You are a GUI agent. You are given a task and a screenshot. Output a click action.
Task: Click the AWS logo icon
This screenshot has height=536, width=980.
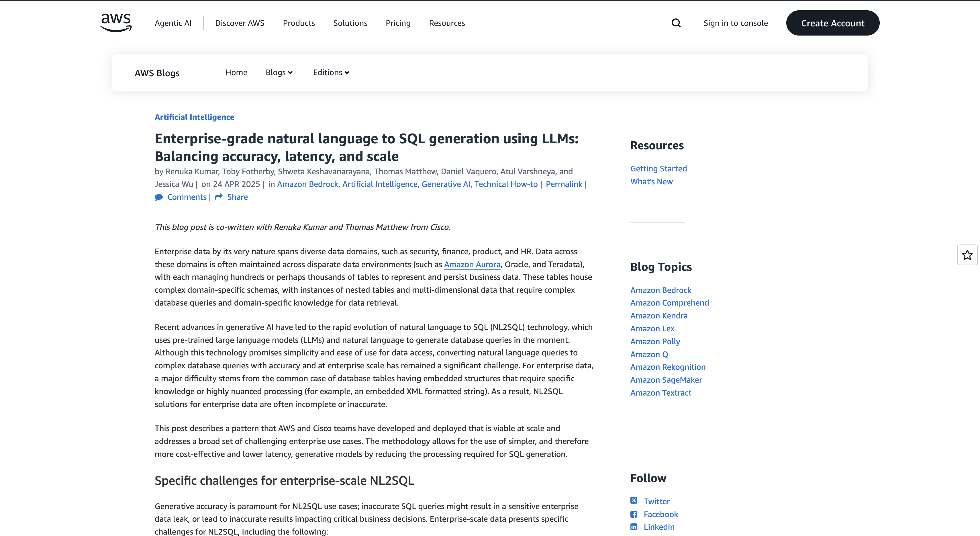pyautogui.click(x=116, y=23)
